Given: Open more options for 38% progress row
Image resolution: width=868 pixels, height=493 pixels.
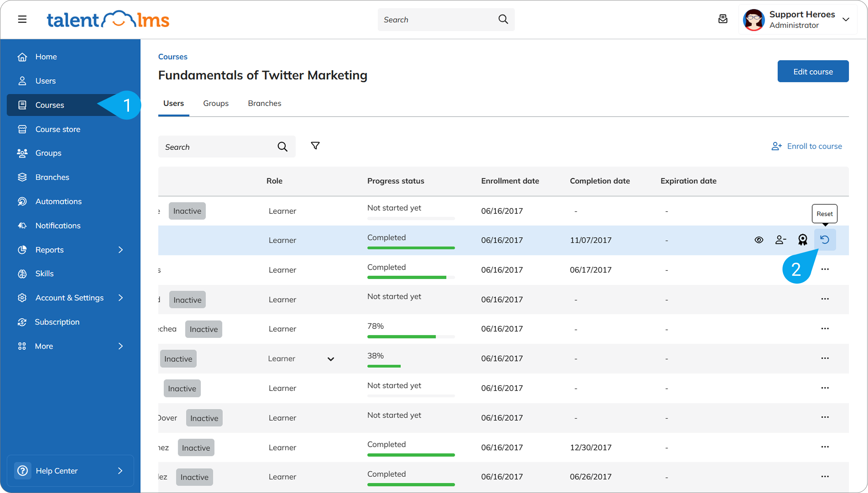Looking at the screenshot, I should 825,358.
